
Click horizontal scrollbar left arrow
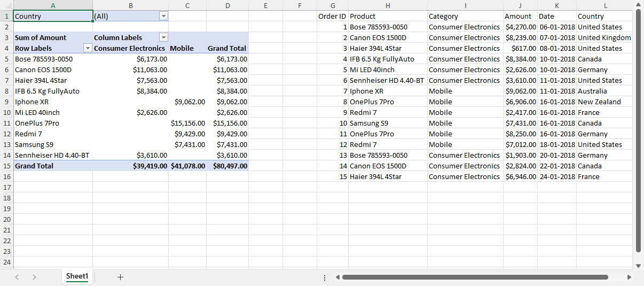(336, 277)
